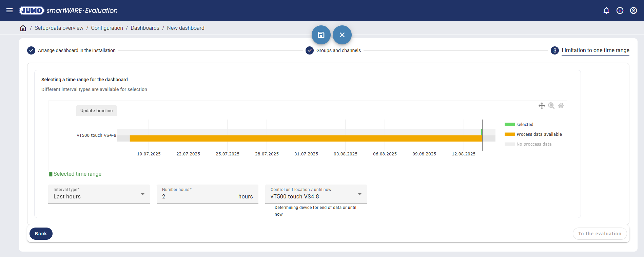Click the home icon in breadcrumb
644x257 pixels.
coord(23,28)
